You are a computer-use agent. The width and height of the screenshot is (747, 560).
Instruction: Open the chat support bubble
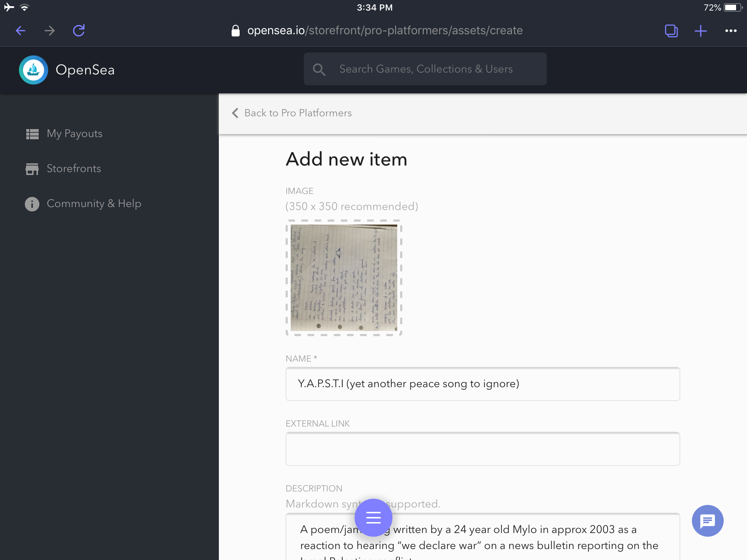point(707,521)
